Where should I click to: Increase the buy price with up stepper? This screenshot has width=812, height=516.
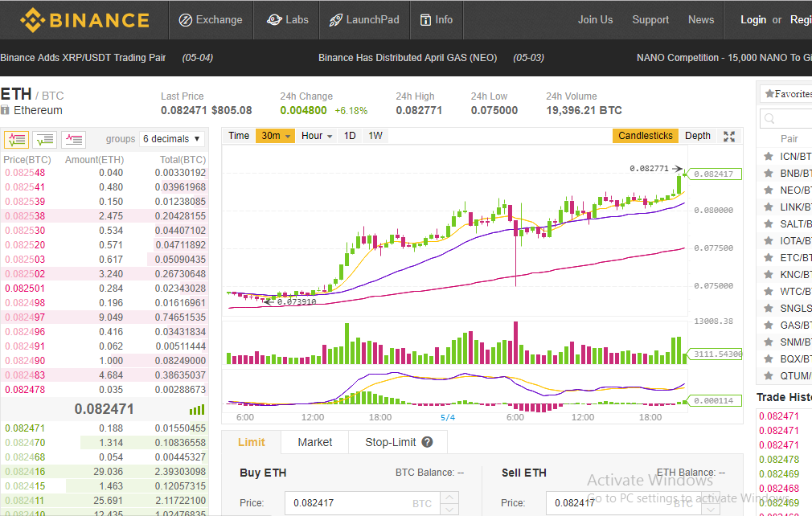449,497
